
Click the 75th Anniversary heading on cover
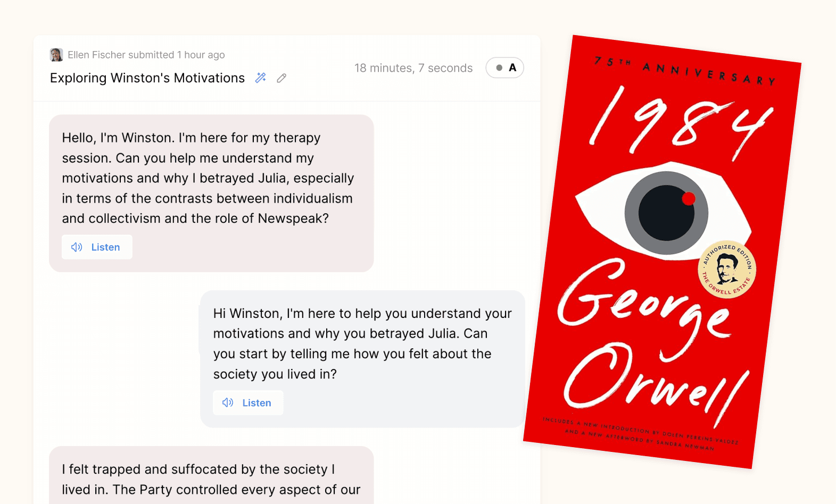tap(685, 71)
